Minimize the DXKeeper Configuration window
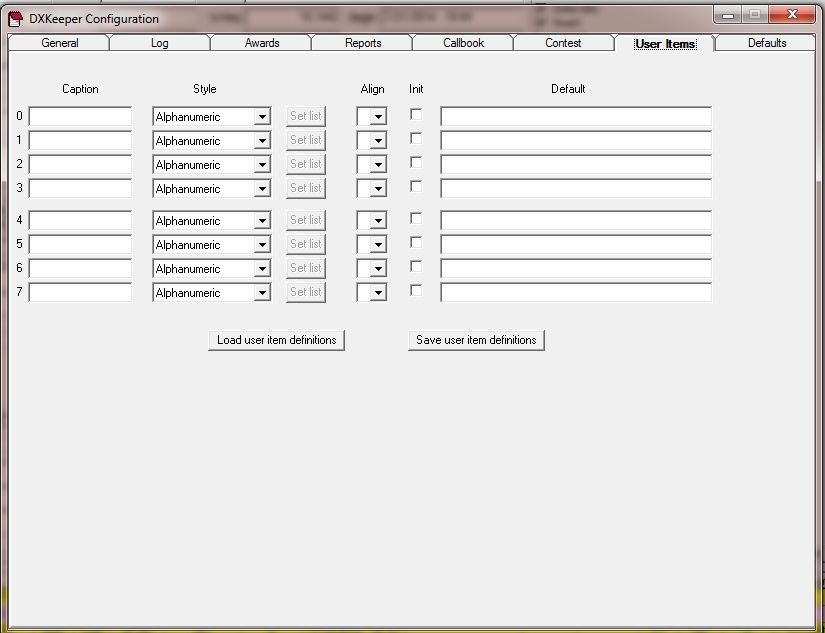The image size is (825, 633). [x=728, y=15]
